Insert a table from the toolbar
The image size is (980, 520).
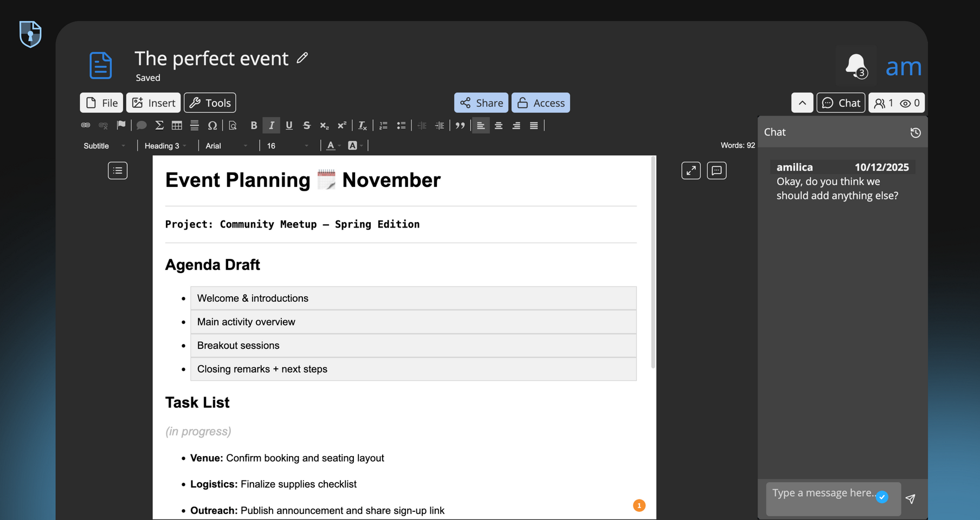(177, 126)
